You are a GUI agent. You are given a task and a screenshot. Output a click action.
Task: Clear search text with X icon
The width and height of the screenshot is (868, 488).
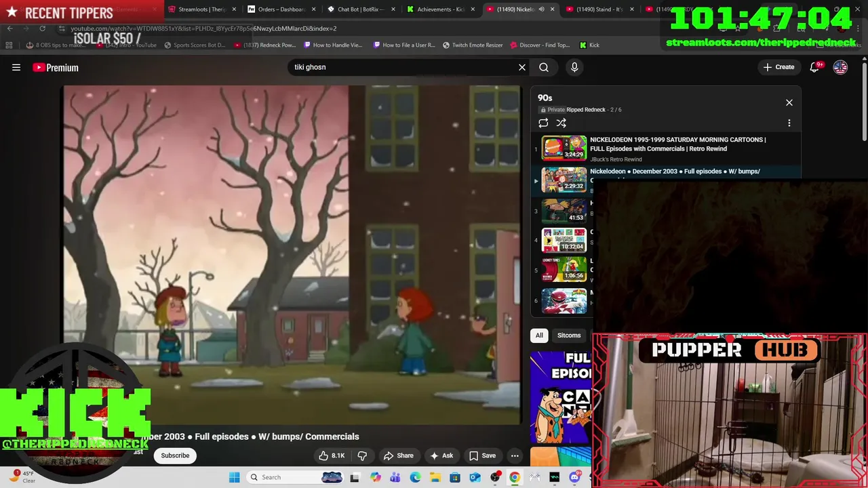pos(522,67)
